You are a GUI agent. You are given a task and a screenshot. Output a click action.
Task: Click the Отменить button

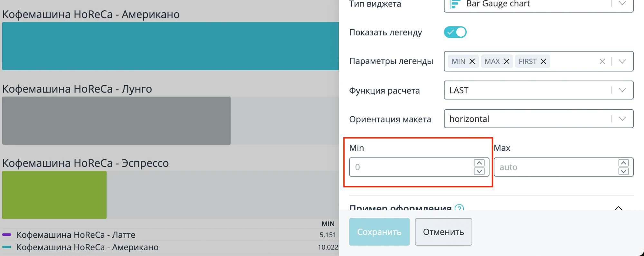[443, 232]
